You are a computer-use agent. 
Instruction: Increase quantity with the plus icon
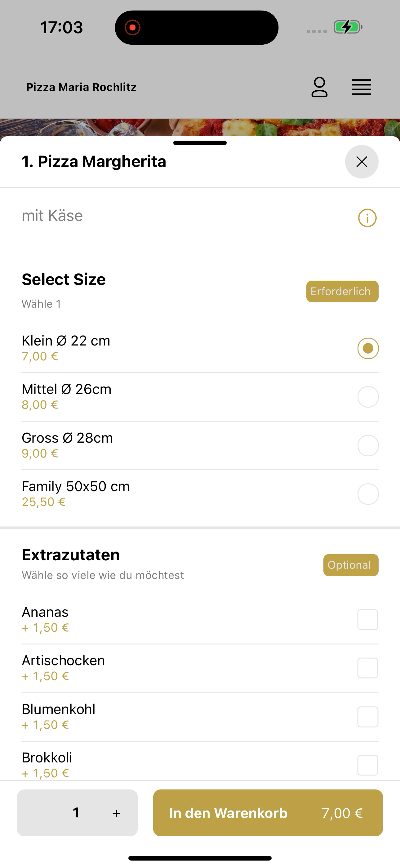(x=116, y=813)
